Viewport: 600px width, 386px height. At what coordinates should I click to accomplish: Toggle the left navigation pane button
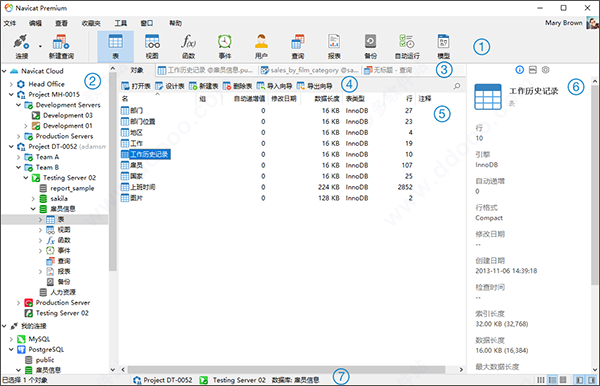(580, 380)
